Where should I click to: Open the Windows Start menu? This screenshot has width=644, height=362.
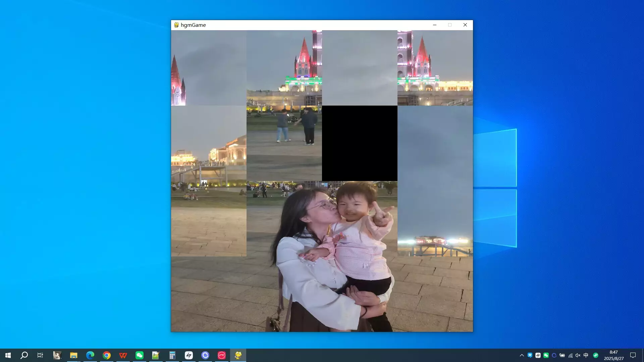coord(8,355)
